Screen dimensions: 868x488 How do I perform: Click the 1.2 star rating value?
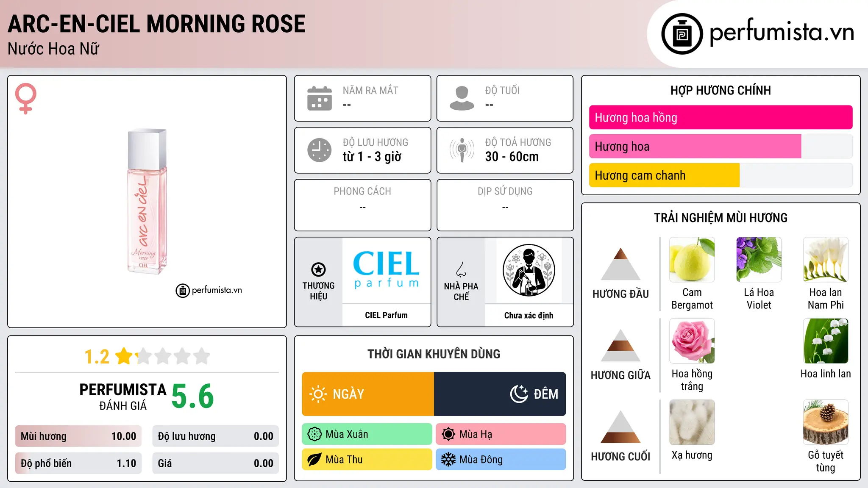coord(97,357)
